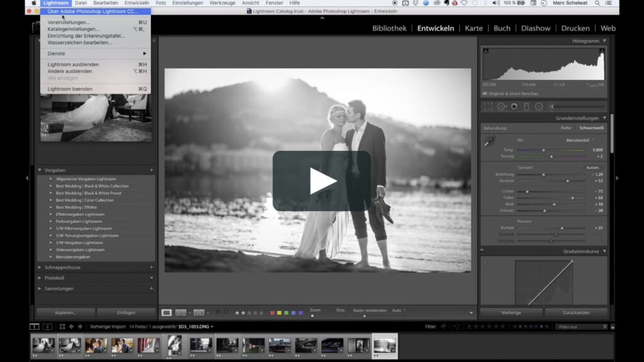Switch to loupe view mode in toolbar

point(166,313)
